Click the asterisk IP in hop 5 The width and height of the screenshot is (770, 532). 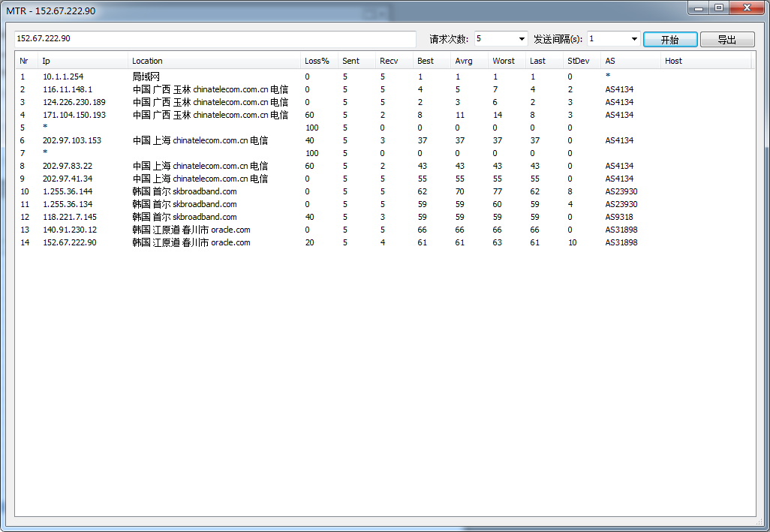click(45, 127)
